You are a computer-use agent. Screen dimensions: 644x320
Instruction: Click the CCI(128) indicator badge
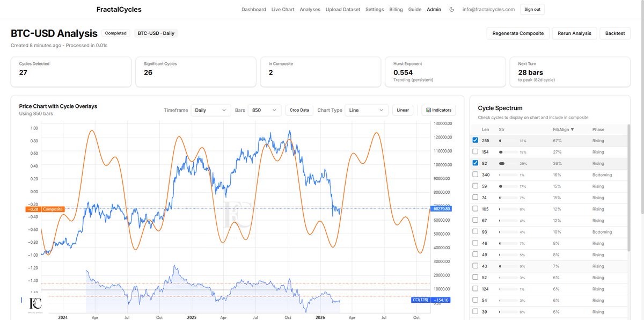click(x=421, y=300)
